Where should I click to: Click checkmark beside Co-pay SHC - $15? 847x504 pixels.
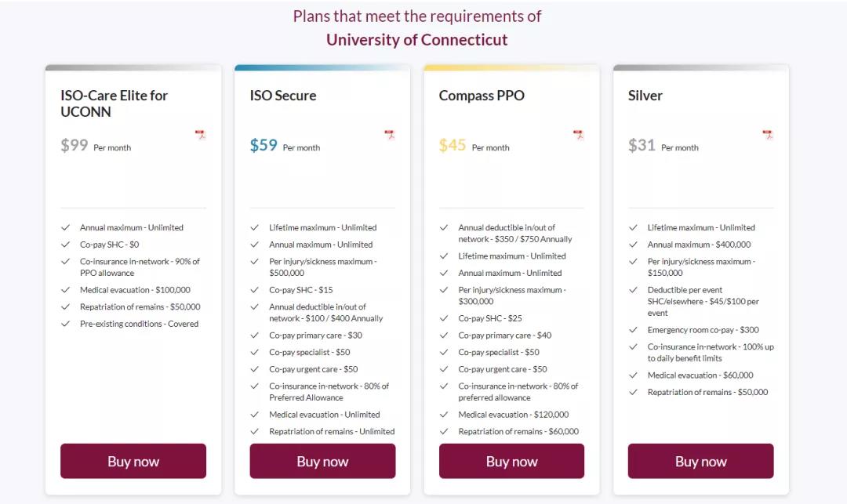[255, 290]
